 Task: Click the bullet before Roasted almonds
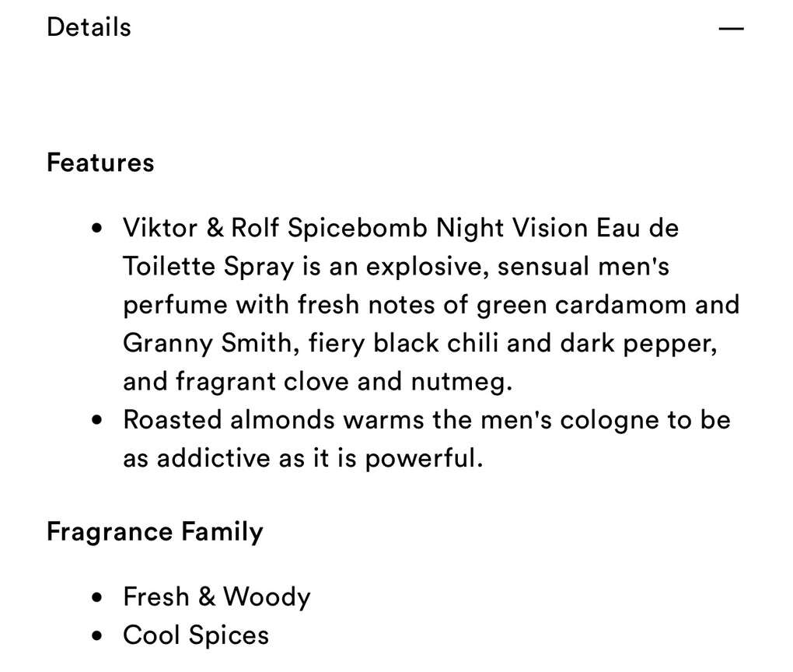[x=97, y=421]
